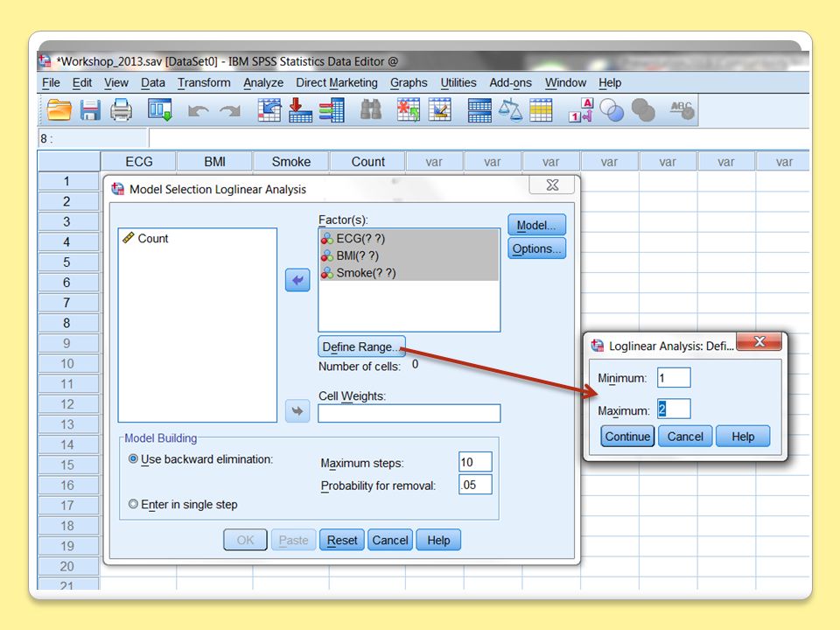Close the Loglinear Analysis Define Range dialog
The height and width of the screenshot is (630, 840).
tap(759, 342)
